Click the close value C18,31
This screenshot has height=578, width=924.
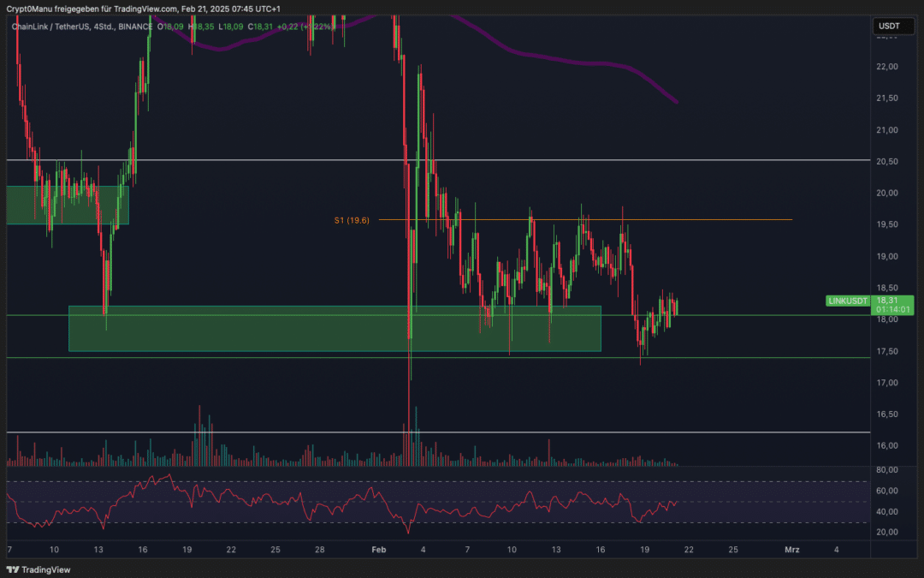(x=260, y=27)
